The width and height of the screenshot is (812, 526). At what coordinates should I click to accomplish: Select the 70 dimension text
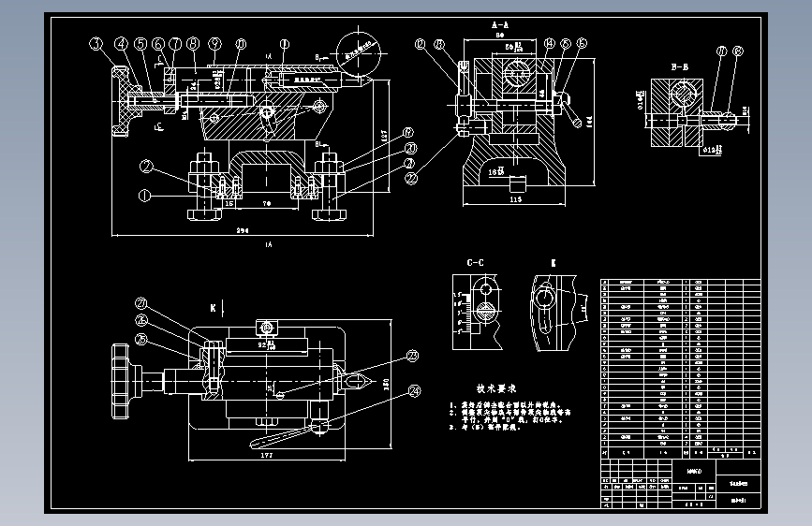tap(267, 203)
